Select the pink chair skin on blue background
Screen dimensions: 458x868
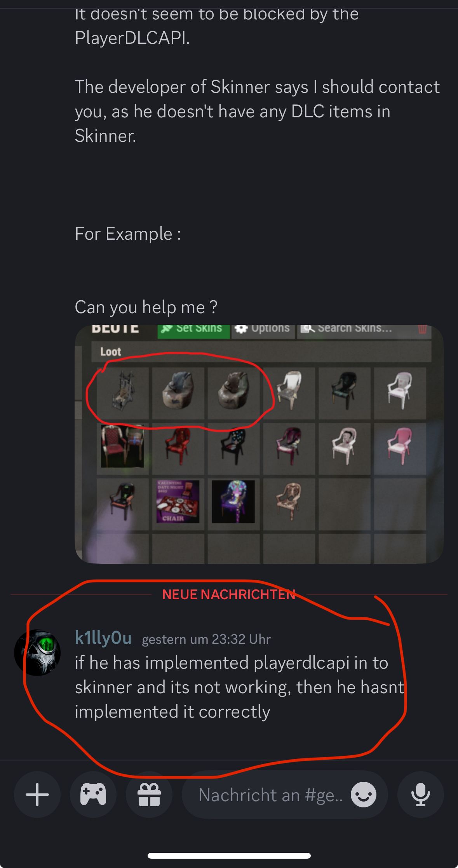(400, 447)
